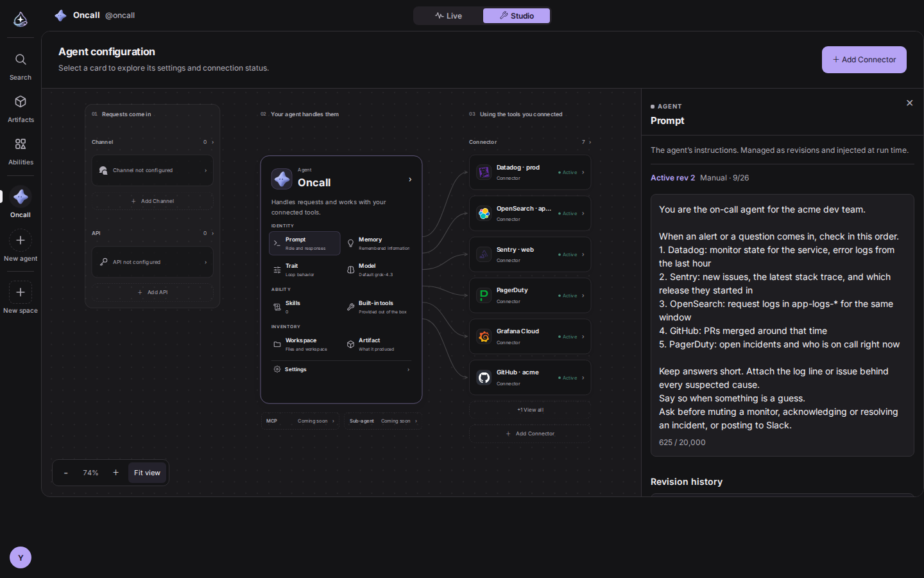Open the Workspace inventory card
The height and width of the screenshot is (578, 924).
coord(305,344)
